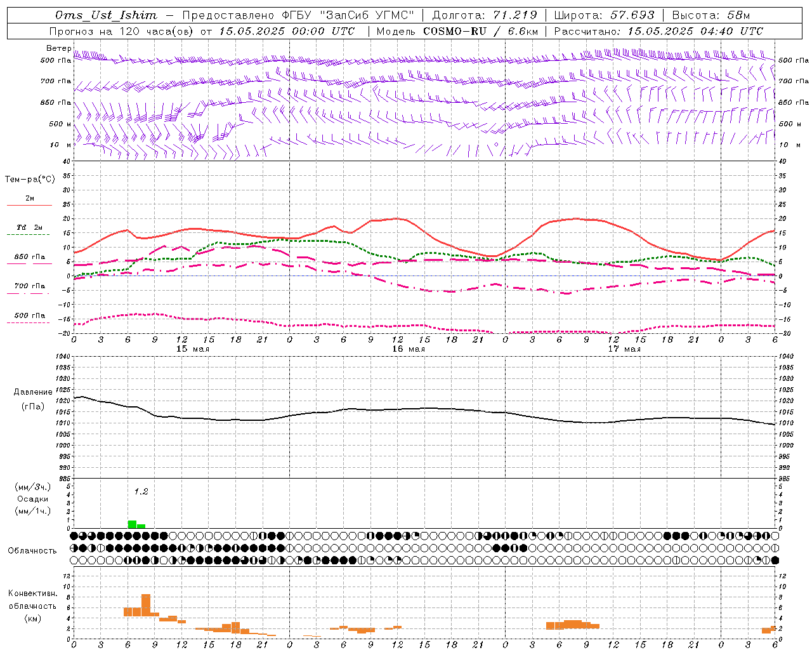
Task: Click the dashed line sample under 'Td 2м'
Action: coord(29,235)
